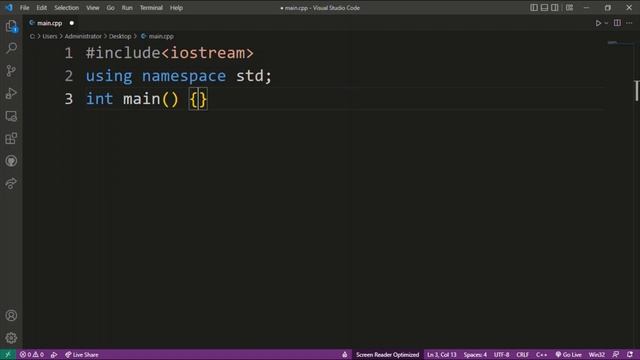Screen dimensions: 640x360
Task: Open the Extensions view
Action: [x=11, y=138]
